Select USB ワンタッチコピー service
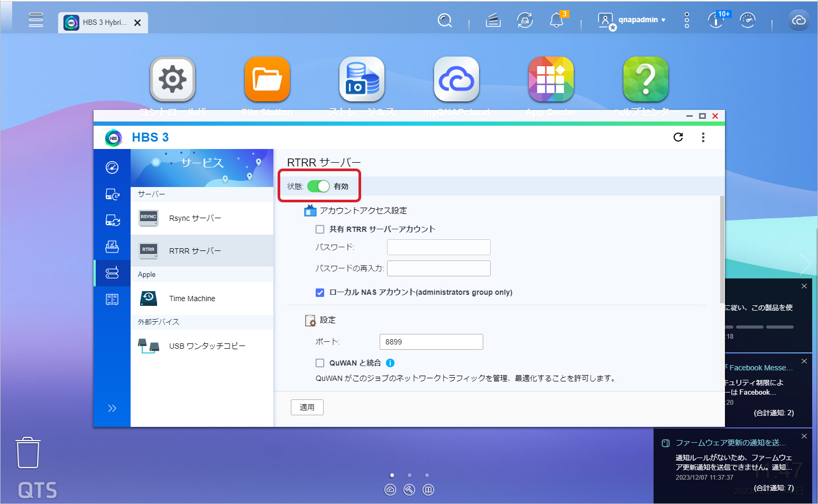Viewport: 818px width, 504px height. [x=202, y=346]
